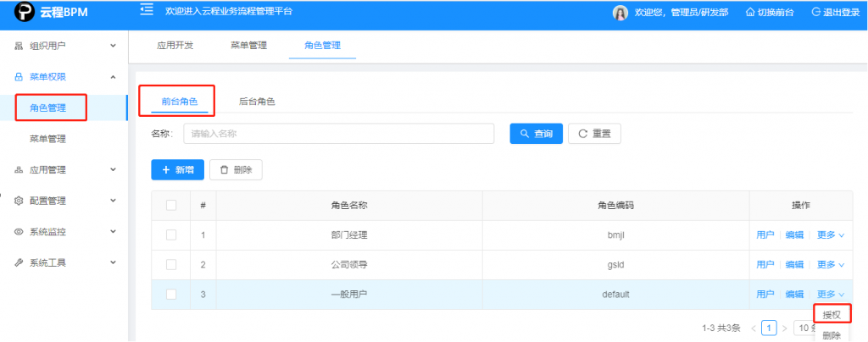Collapse sidebar with the menu fold icon
The width and height of the screenshot is (868, 342).
146,10
